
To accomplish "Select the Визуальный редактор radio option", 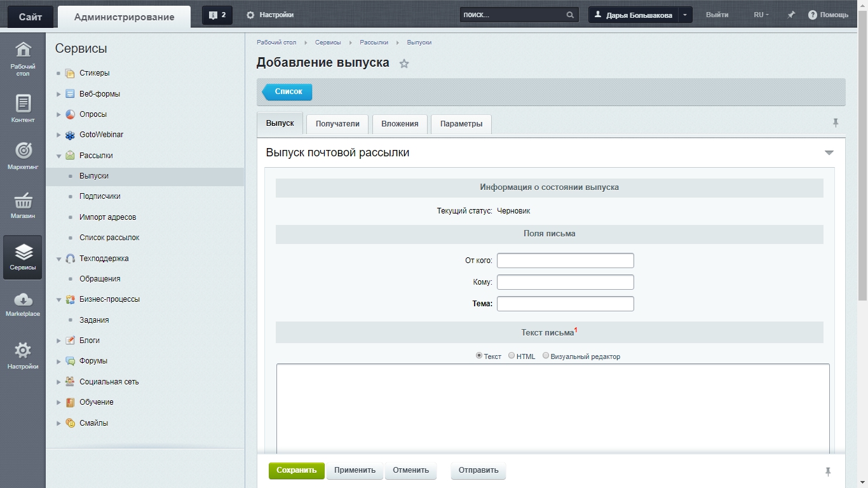I will click(x=546, y=356).
